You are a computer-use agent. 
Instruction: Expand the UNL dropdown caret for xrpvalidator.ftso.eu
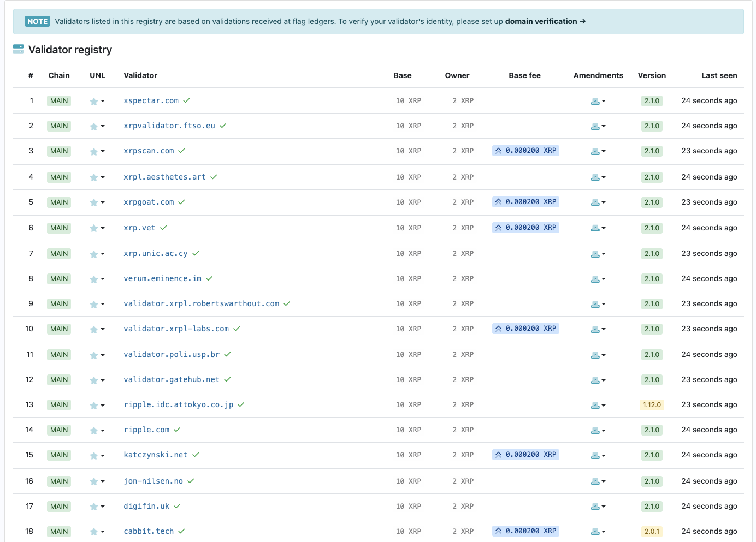pyautogui.click(x=103, y=127)
